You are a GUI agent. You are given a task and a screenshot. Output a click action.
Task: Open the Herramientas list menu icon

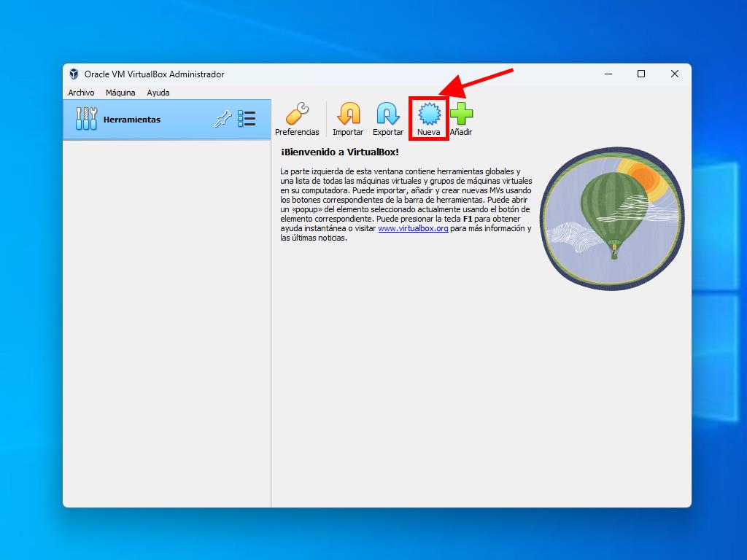point(247,120)
